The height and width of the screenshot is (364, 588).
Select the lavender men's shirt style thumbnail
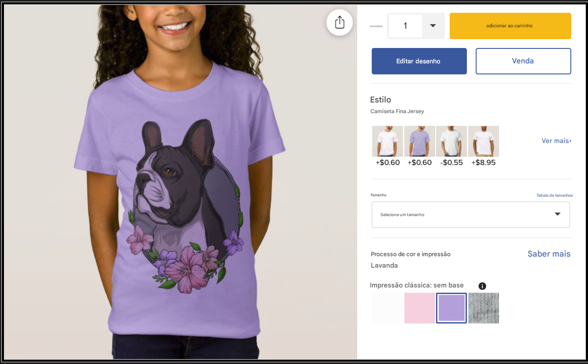point(420,141)
